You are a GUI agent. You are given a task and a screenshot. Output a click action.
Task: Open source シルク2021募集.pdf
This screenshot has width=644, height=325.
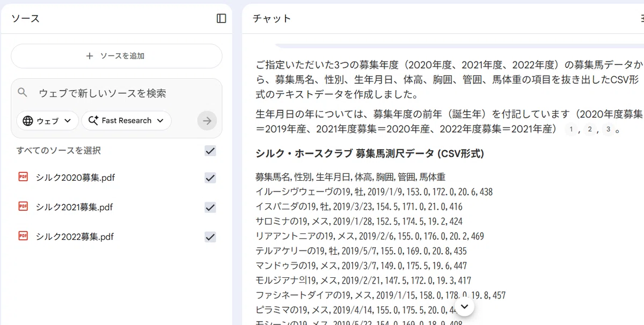pyautogui.click(x=75, y=207)
